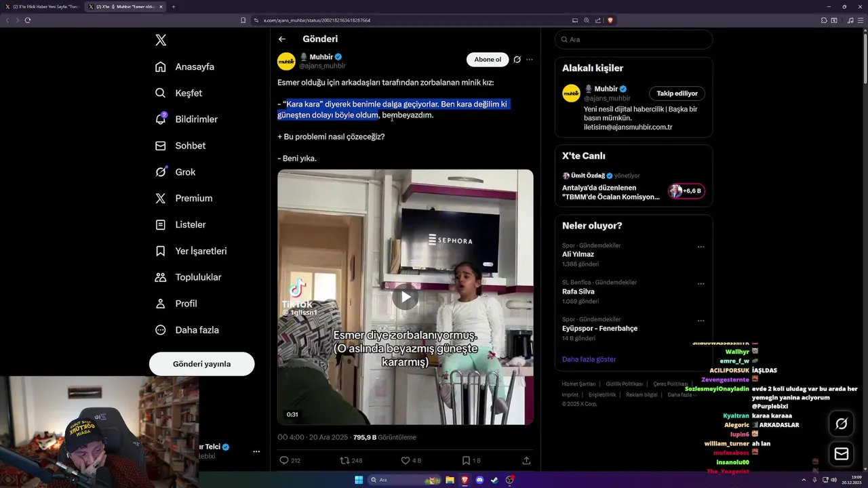
Task: Open floating messages envelope button
Action: (842, 454)
